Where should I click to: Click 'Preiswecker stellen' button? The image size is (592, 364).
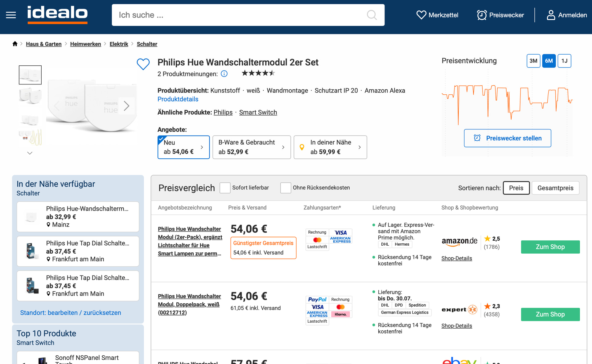(508, 138)
